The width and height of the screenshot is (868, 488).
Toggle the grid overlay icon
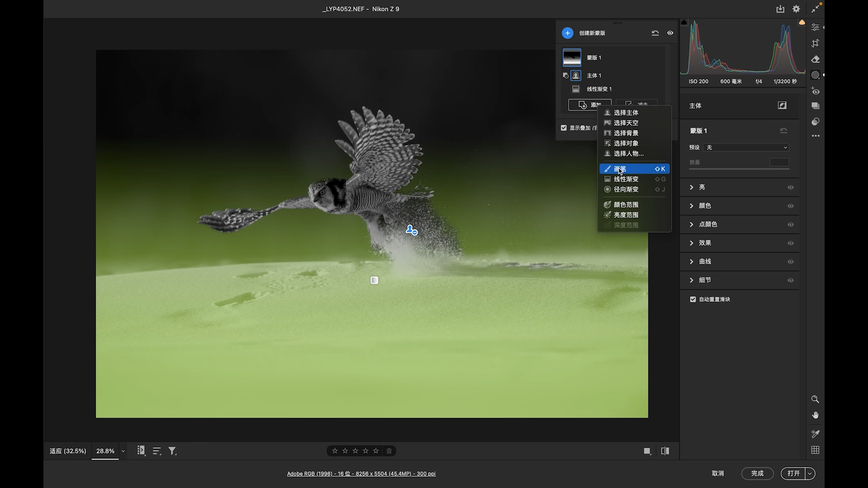815,450
